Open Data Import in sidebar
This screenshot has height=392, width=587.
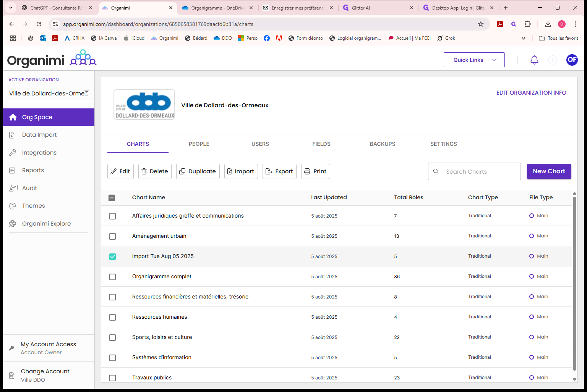49,135
